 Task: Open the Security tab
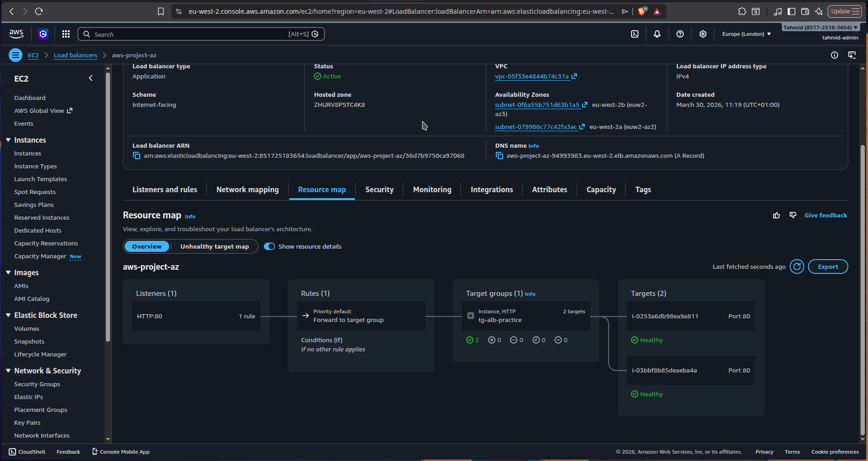[x=379, y=189]
